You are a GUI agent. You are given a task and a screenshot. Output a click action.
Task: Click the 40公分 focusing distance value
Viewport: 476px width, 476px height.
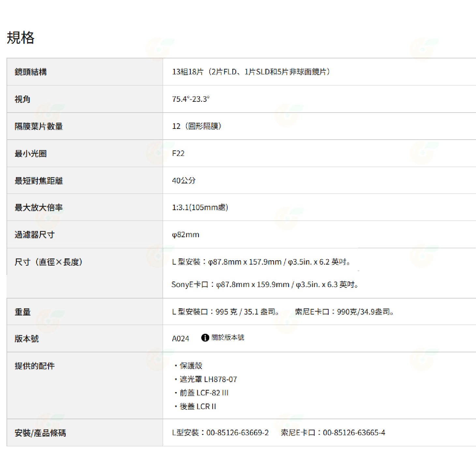pos(184,180)
